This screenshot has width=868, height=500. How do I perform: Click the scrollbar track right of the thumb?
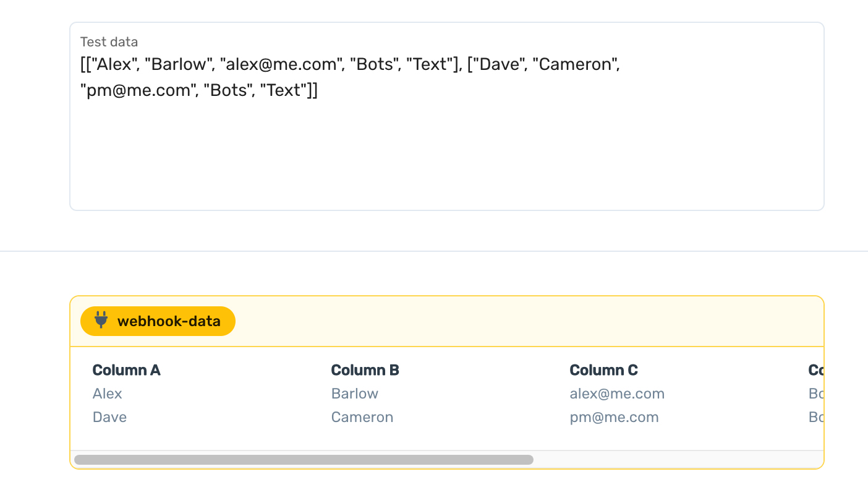[x=680, y=459]
